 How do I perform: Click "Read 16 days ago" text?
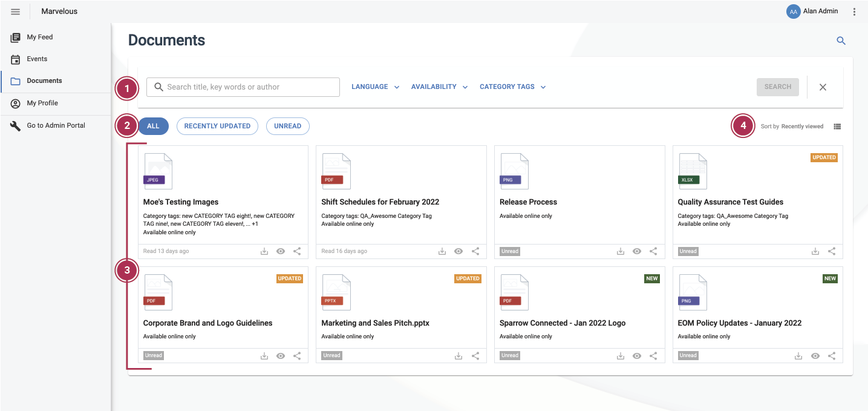(x=344, y=251)
